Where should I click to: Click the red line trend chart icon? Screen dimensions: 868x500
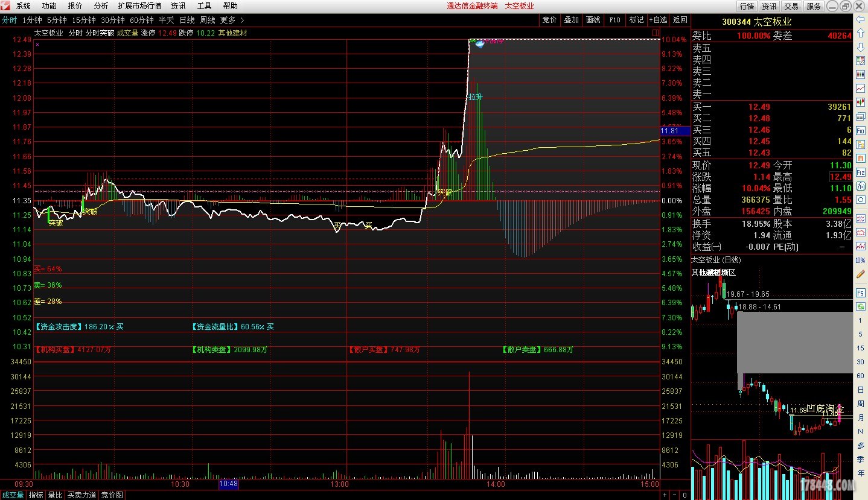point(860,89)
